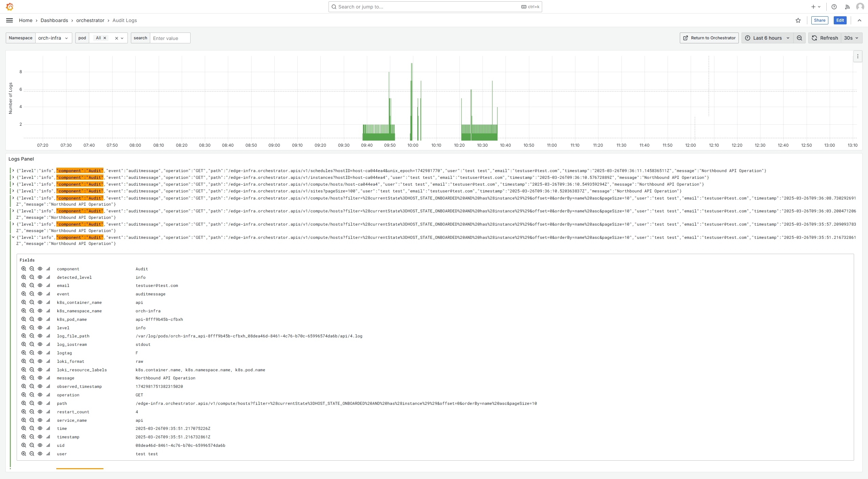Expand the first log row chevron
This screenshot has width=868, height=479.
pyautogui.click(x=13, y=170)
